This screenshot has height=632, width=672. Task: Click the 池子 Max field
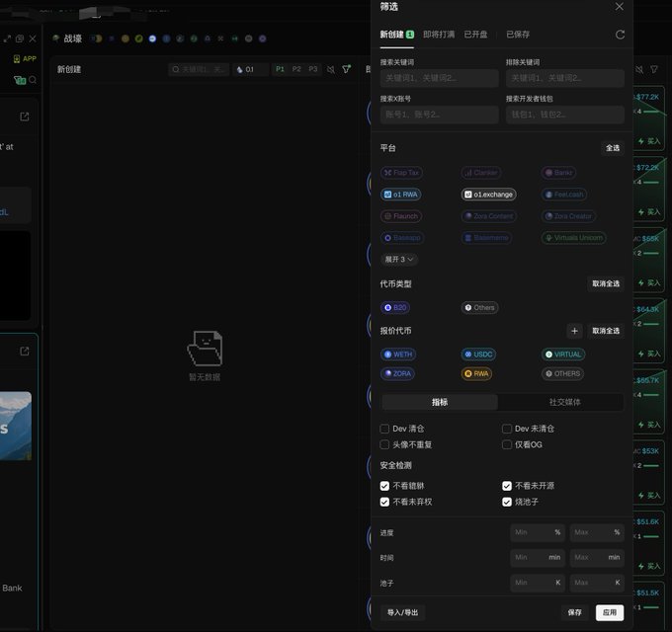click(x=597, y=583)
